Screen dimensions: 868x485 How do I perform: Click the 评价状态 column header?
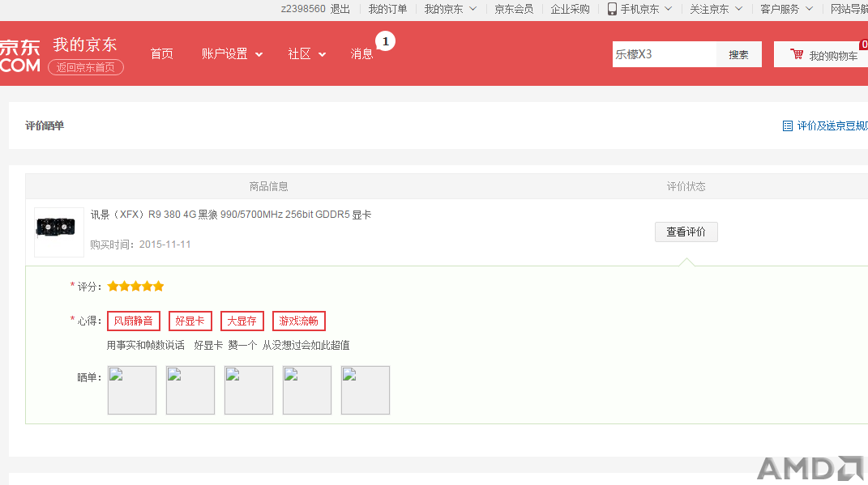click(x=686, y=186)
